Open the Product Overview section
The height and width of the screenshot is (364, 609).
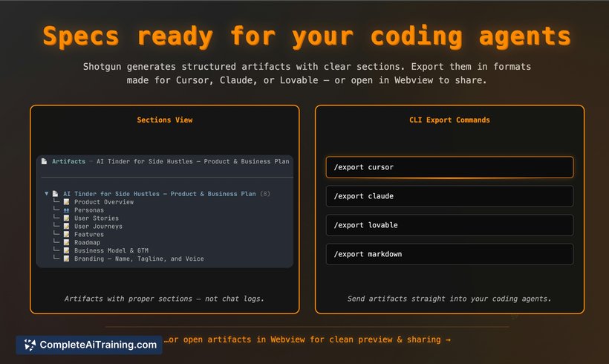[104, 202]
